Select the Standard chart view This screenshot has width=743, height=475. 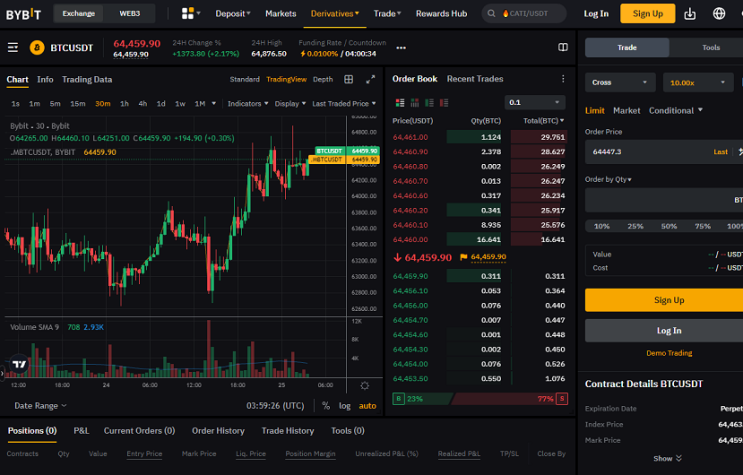pyautogui.click(x=245, y=79)
